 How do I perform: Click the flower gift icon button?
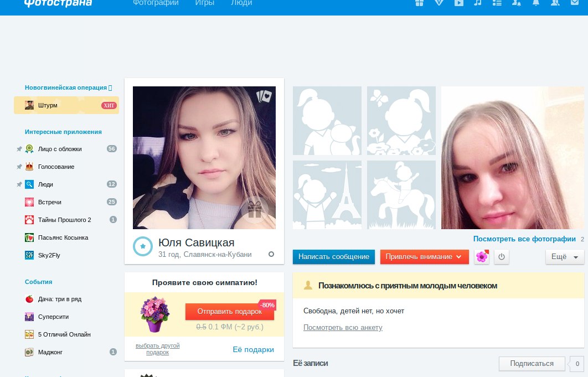point(482,257)
